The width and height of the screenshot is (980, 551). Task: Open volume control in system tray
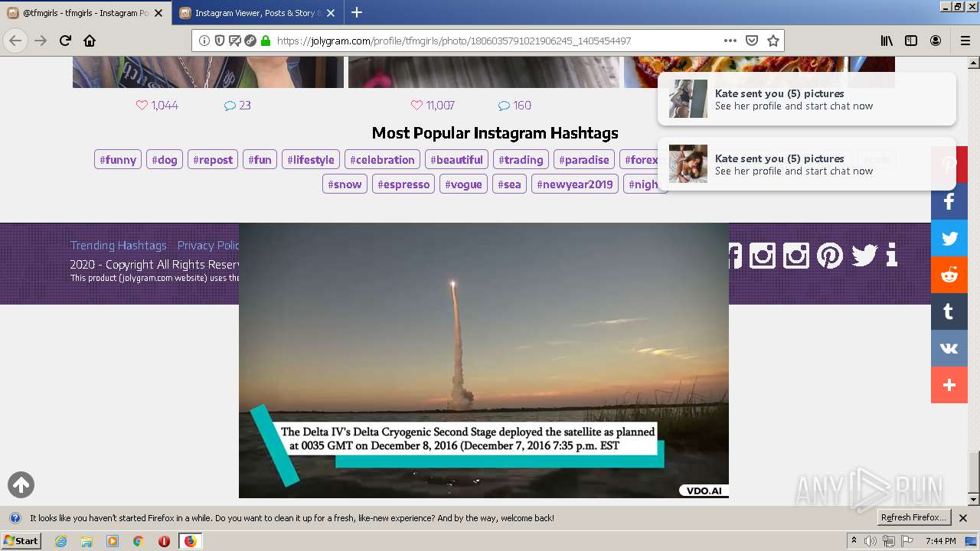point(871,541)
